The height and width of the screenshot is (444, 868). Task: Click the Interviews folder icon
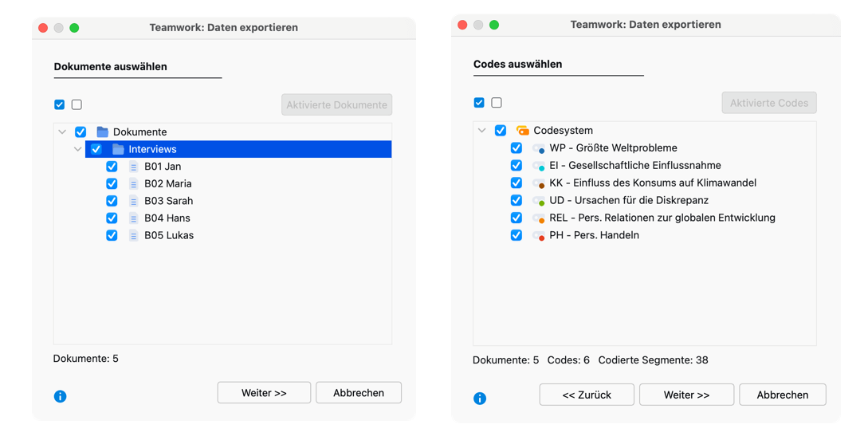pos(119,149)
